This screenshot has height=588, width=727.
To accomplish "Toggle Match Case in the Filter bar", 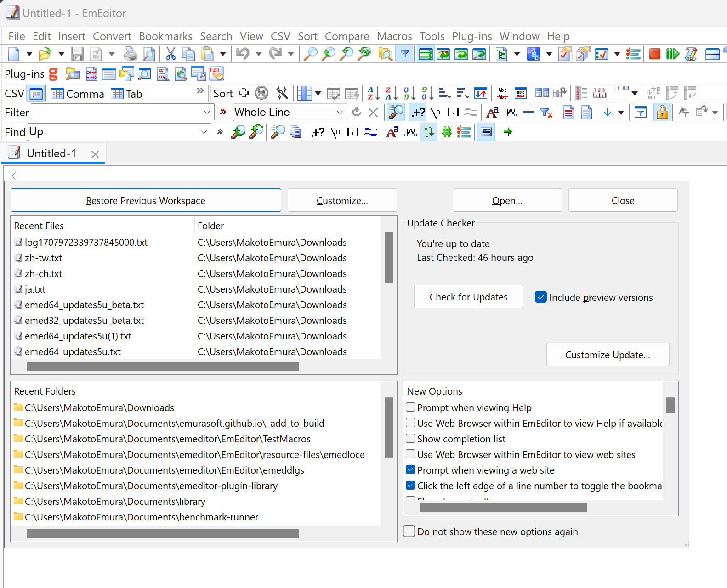I will [492, 112].
